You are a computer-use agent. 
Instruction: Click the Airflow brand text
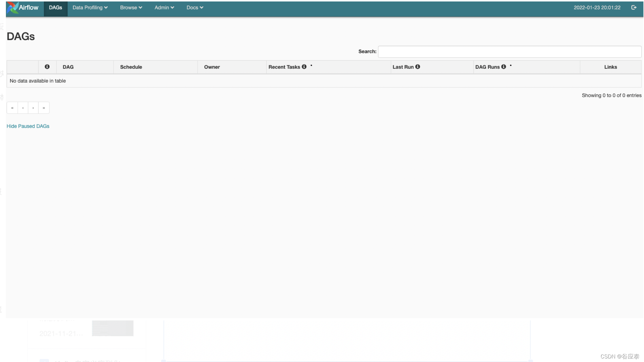(29, 8)
